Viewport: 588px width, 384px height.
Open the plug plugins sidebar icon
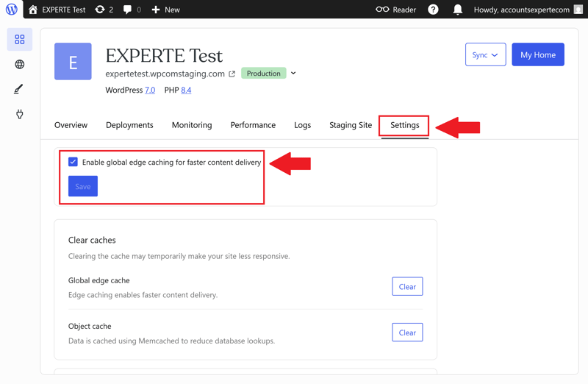(x=20, y=114)
